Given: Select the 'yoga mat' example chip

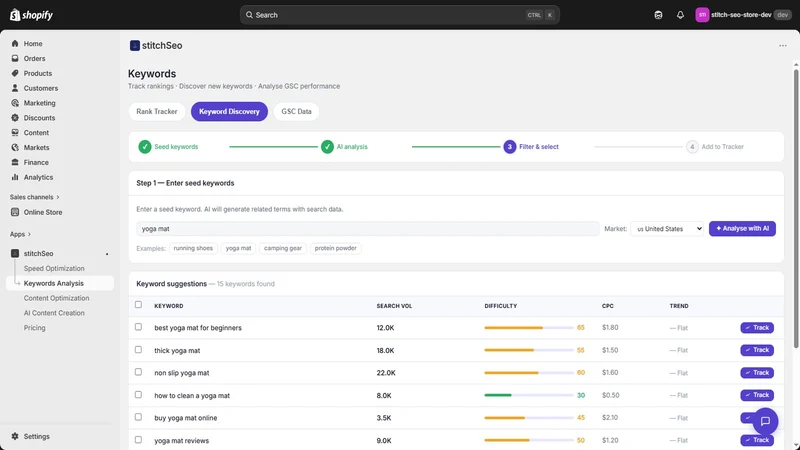Looking at the screenshot, I should point(238,248).
